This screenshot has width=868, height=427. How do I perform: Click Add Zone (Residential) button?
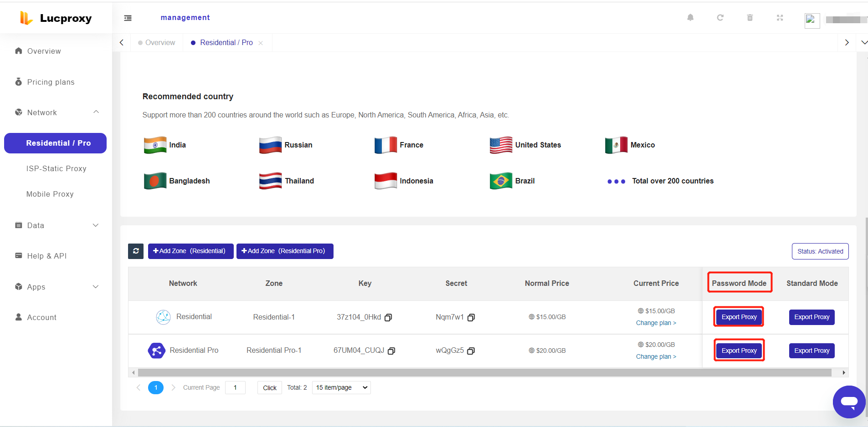point(190,251)
